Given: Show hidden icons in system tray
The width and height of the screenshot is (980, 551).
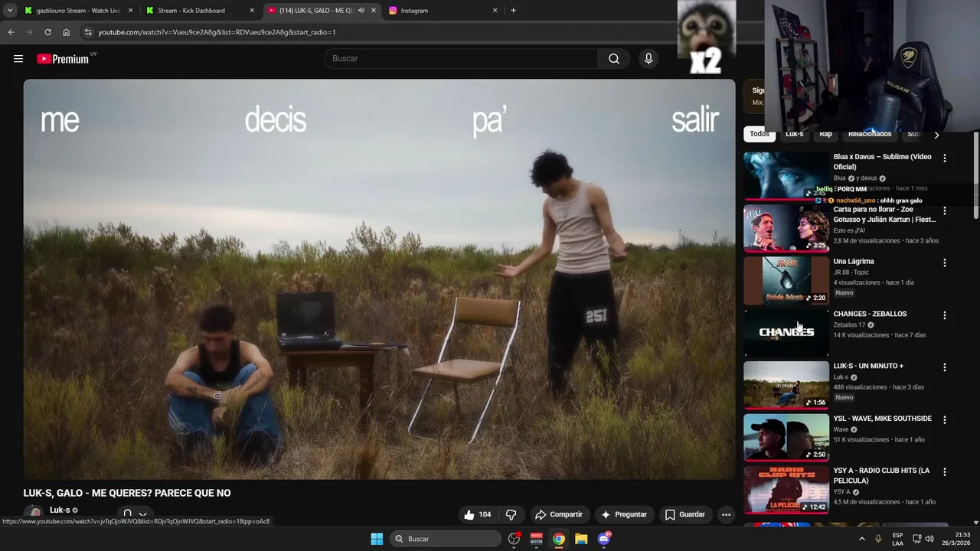Looking at the screenshot, I should [x=861, y=539].
